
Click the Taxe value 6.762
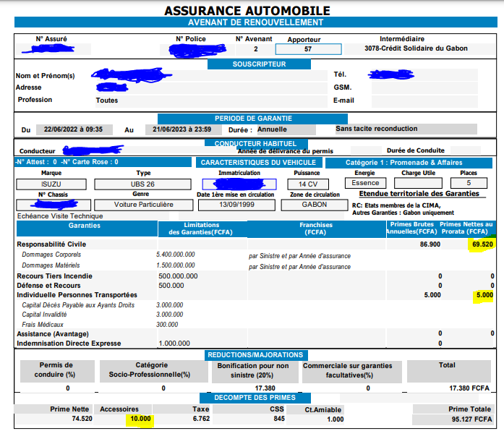(x=201, y=419)
